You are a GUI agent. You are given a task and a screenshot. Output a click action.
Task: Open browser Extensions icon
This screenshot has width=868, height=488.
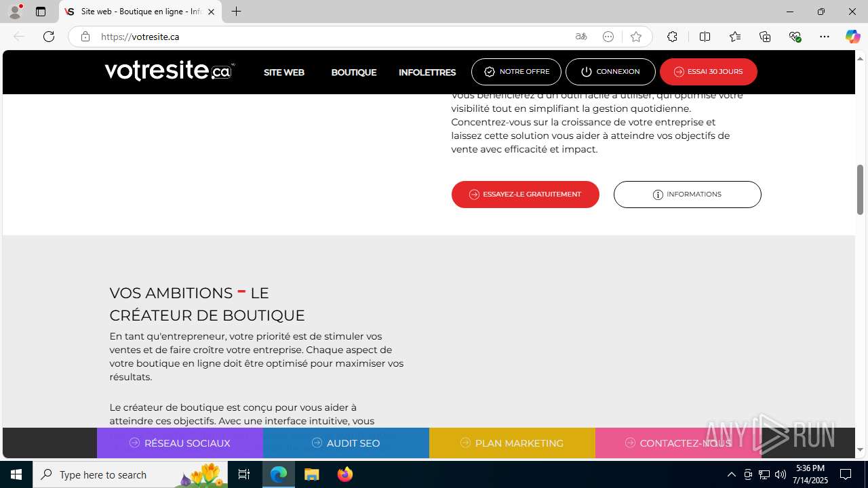coord(672,37)
